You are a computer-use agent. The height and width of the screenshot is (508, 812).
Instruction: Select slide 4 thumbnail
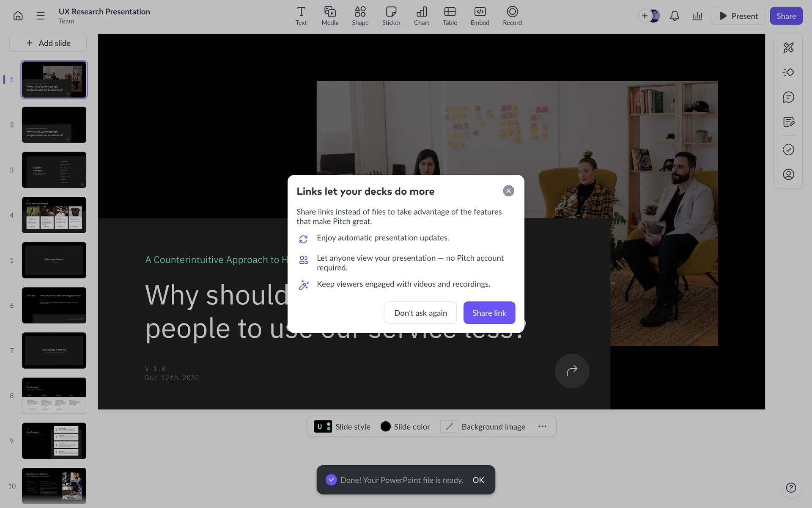(54, 215)
